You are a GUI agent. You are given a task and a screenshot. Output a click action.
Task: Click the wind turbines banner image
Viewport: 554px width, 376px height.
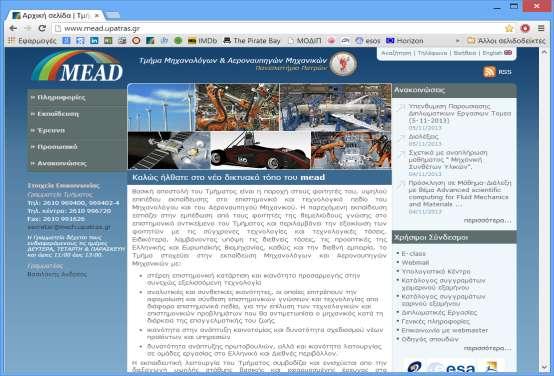(x=161, y=107)
